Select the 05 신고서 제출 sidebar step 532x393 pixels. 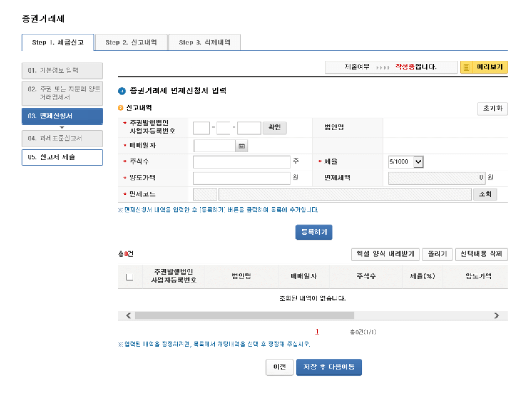pos(62,158)
